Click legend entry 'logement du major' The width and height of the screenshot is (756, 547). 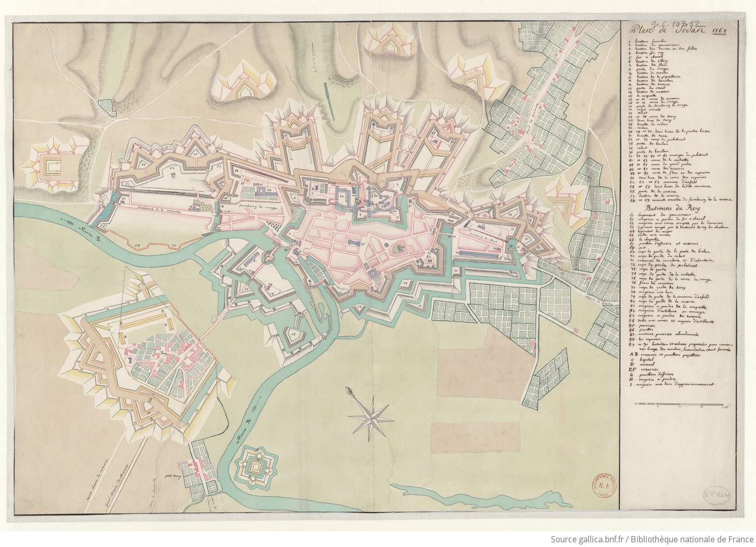(655, 231)
